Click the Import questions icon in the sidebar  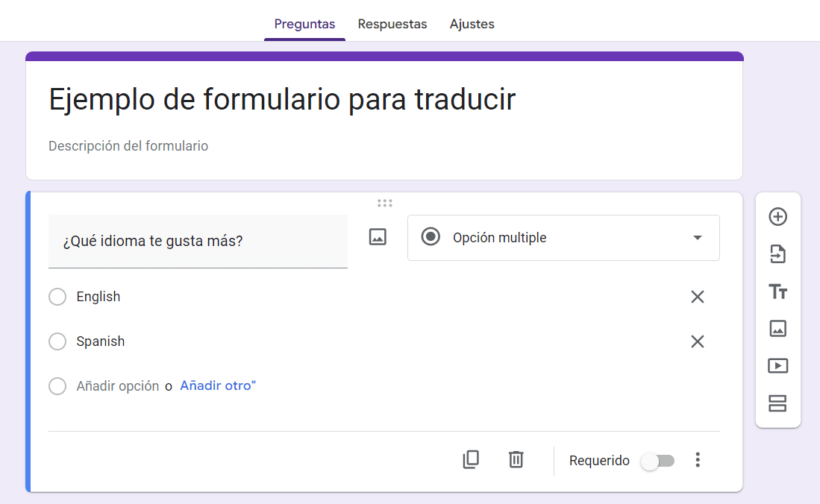point(777,254)
